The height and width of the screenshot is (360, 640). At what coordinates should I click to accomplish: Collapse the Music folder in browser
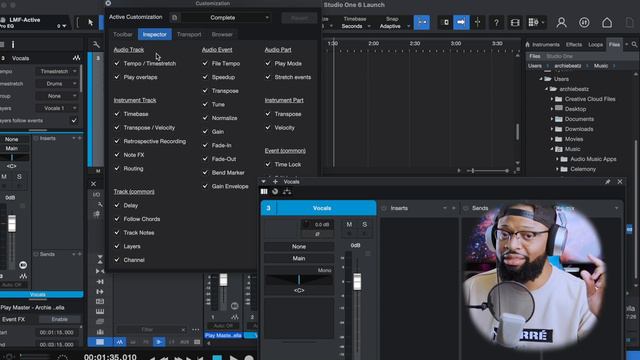[552, 149]
